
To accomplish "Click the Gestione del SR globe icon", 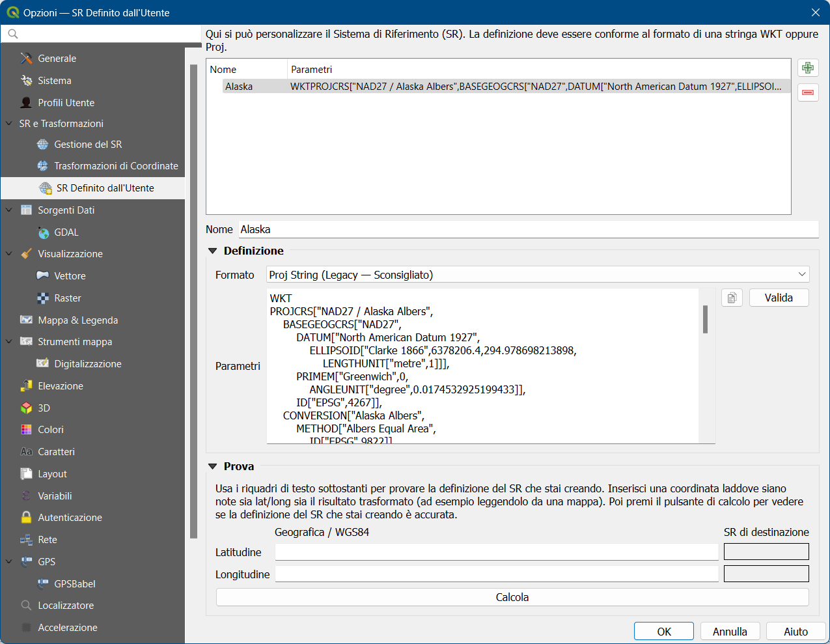I will click(43, 145).
